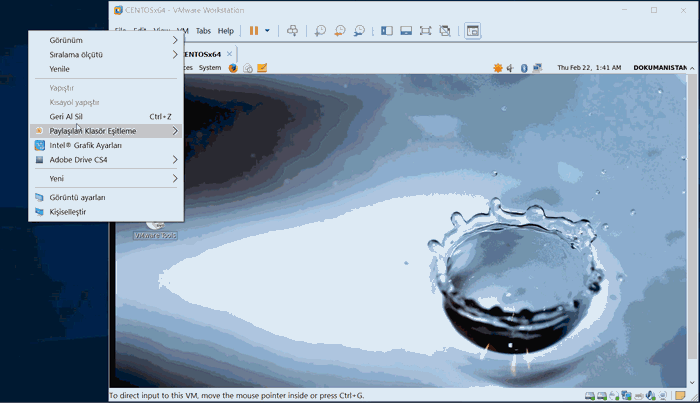Select the CENTOSx64 VM tab
This screenshot has width=700, height=403.
pos(202,54)
